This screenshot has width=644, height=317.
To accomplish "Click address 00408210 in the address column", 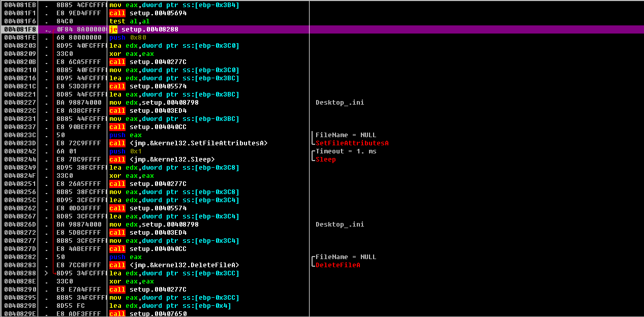I will pyautogui.click(x=20, y=70).
